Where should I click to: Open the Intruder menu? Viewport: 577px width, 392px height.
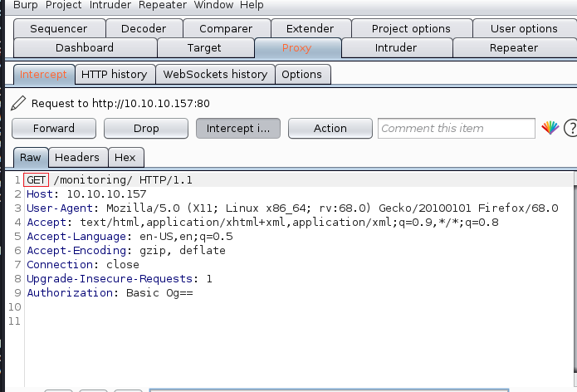coord(110,5)
